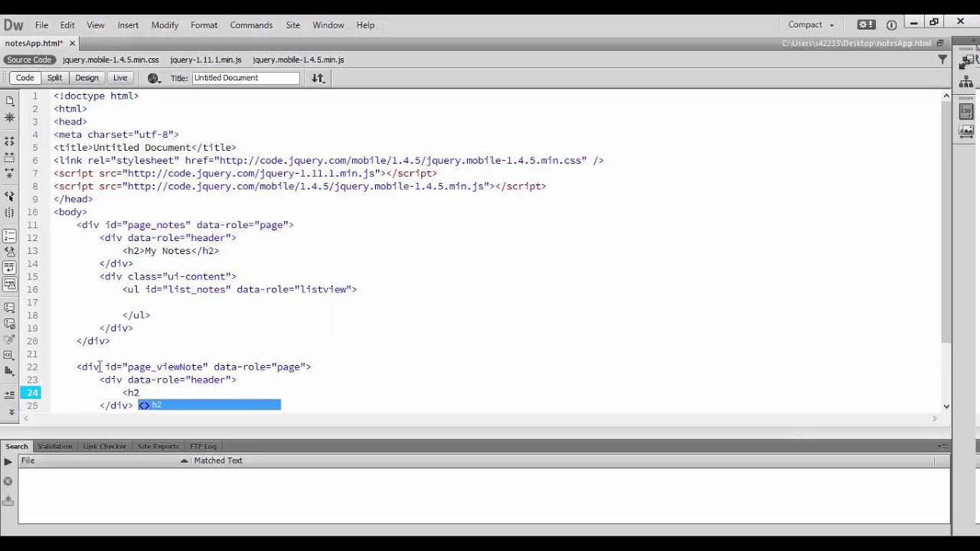This screenshot has height=551, width=980.
Task: Click the Select Parent Tag icon
Action: (9, 197)
